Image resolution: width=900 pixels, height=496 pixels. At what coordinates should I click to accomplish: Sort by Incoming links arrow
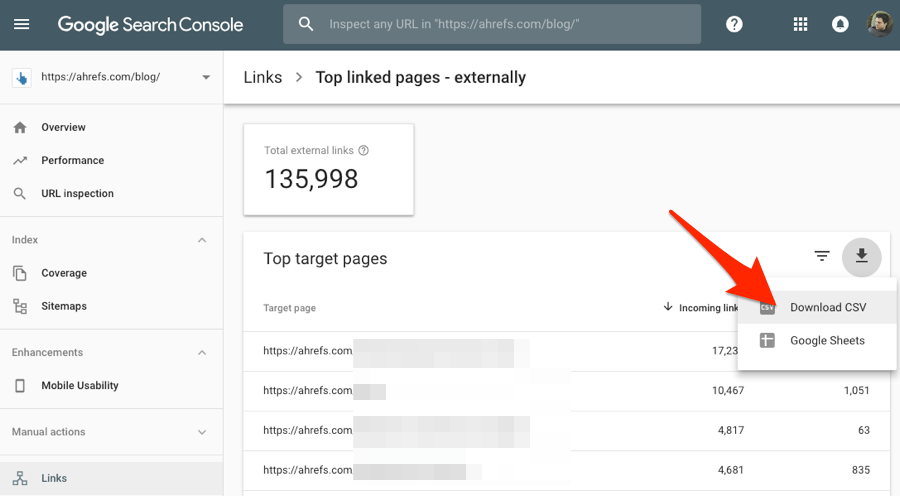click(x=668, y=307)
